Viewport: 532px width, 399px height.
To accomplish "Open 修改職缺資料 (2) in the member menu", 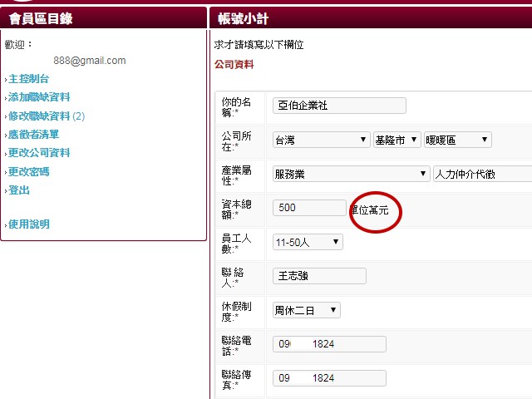I will pos(47,116).
